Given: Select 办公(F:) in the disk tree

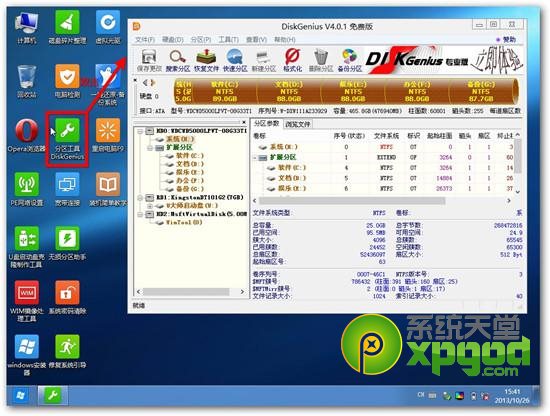Looking at the screenshot, I should click(190, 181).
